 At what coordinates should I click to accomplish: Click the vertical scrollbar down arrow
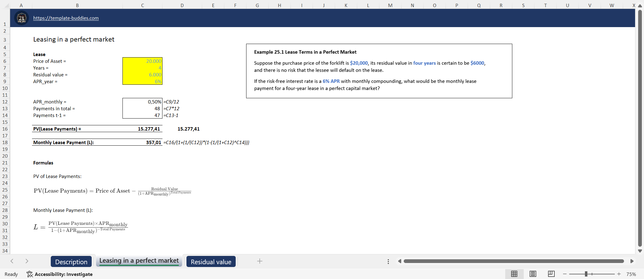pos(640,251)
